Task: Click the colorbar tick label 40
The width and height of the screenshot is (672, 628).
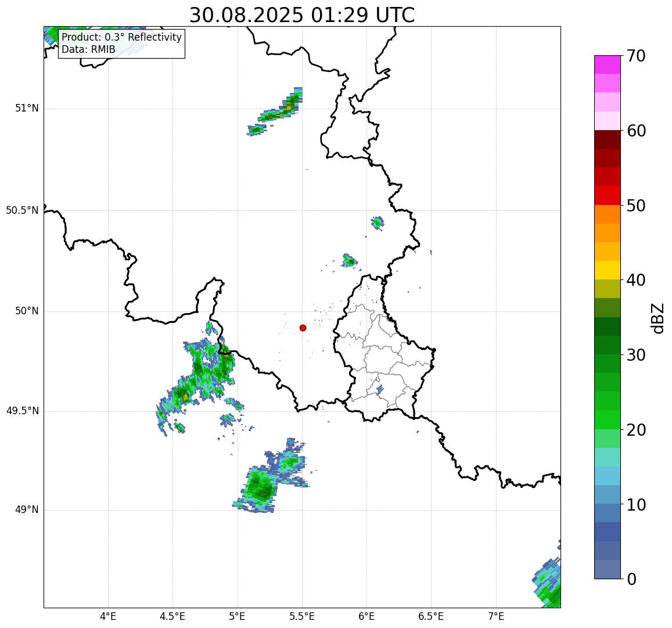Action: coord(635,281)
